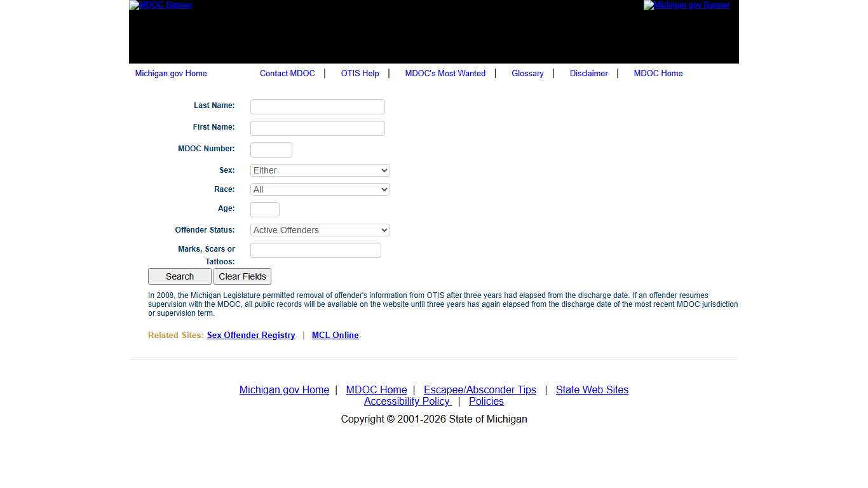Click the Michigan.gov Banner image link

tap(686, 5)
